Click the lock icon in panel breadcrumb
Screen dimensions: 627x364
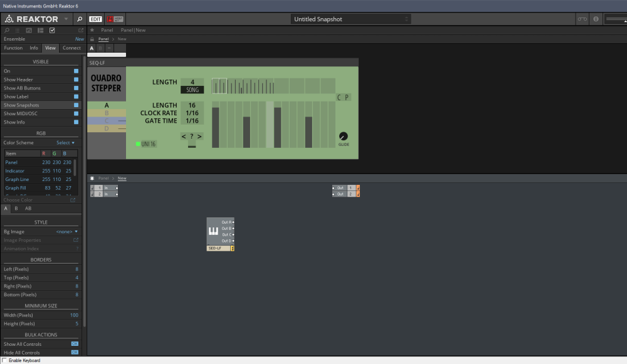92,39
